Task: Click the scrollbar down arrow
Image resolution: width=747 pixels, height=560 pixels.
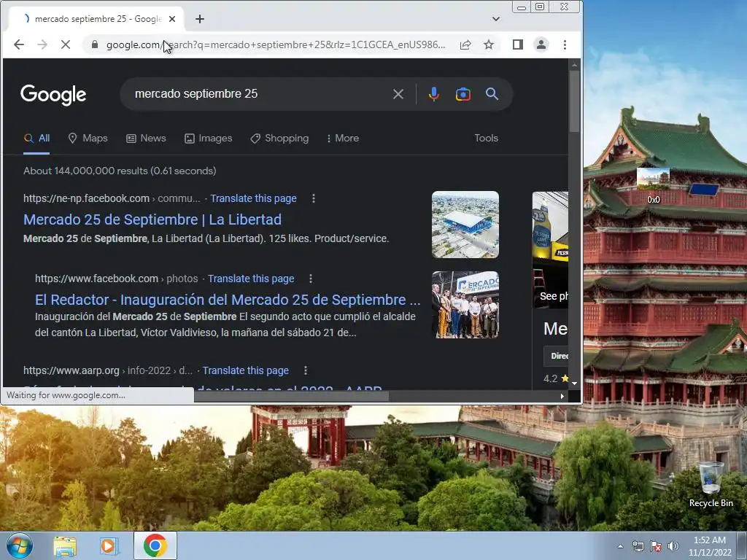Action: click(574, 384)
